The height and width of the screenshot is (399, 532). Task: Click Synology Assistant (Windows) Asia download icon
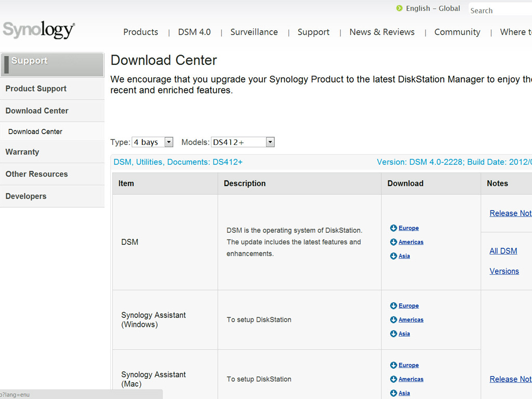(x=394, y=334)
